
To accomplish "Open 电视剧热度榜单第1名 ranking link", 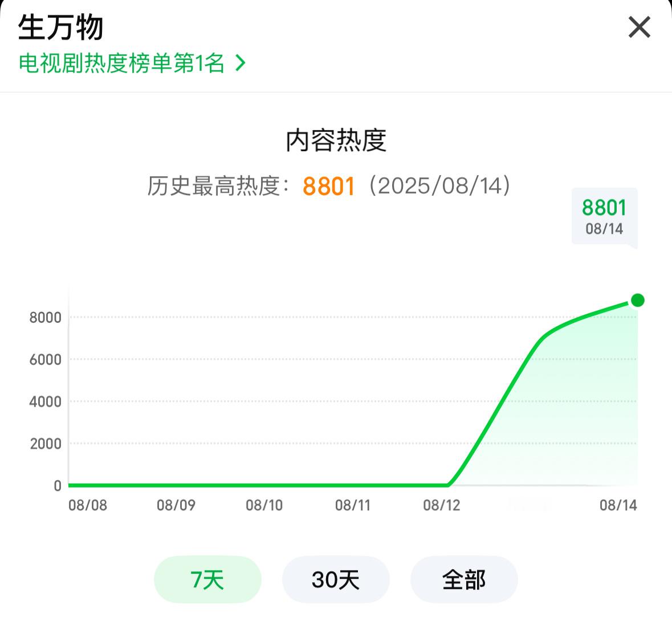I will (x=132, y=63).
